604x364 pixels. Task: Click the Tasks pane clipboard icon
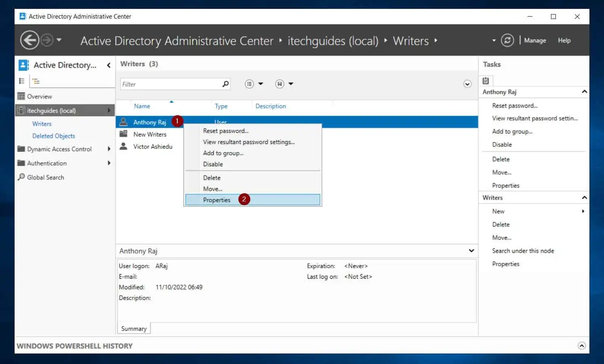point(486,80)
